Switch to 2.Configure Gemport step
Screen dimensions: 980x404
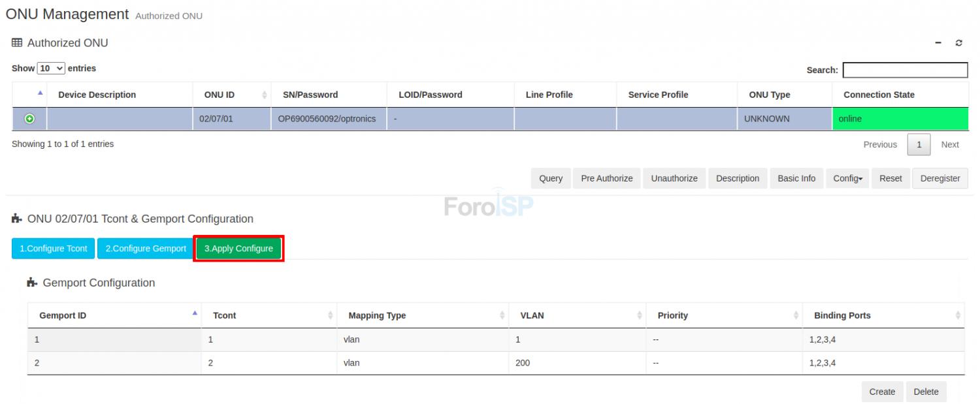coord(146,249)
